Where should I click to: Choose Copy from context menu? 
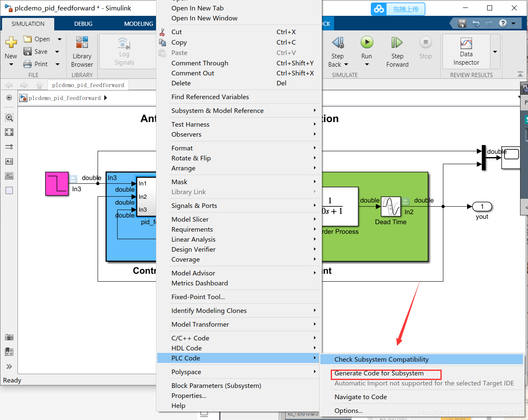pyautogui.click(x=239, y=42)
